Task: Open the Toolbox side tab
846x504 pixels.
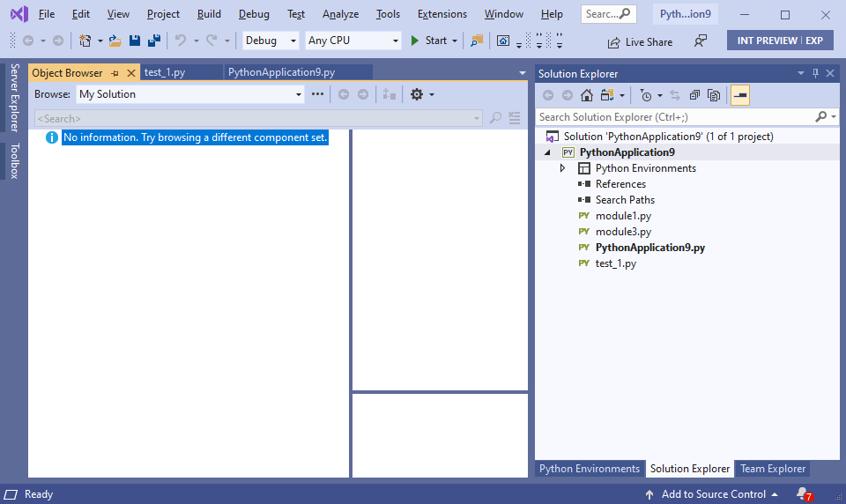Action: (x=15, y=161)
